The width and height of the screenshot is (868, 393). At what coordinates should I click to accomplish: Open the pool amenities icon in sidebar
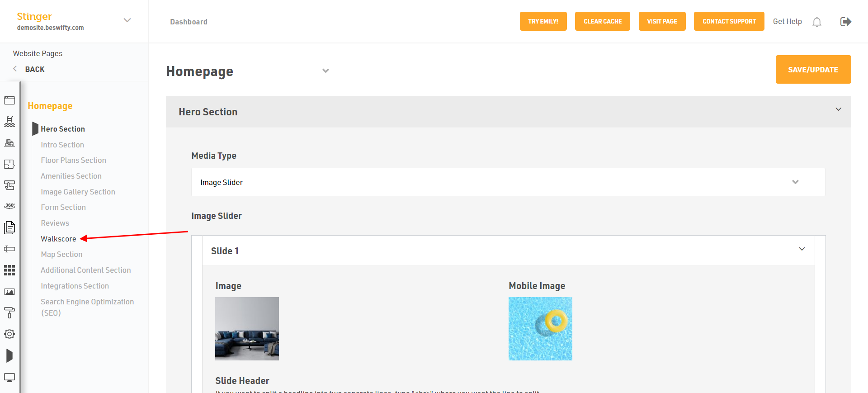pyautogui.click(x=9, y=121)
